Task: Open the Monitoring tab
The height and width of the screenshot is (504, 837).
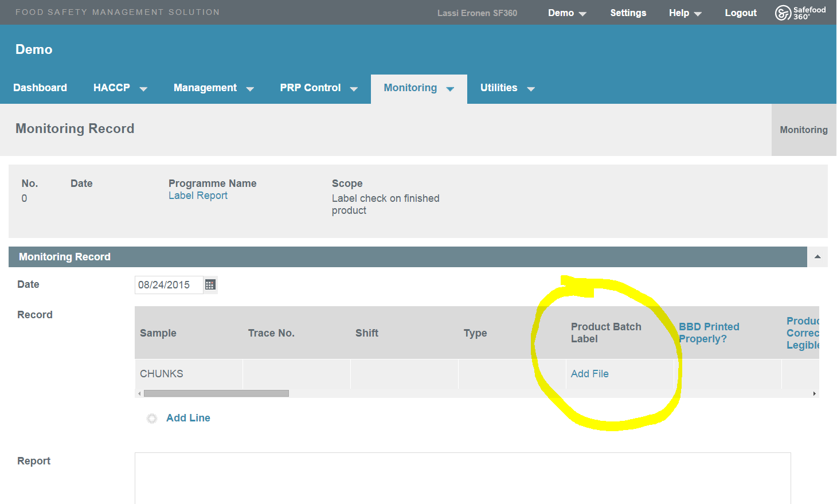Action: point(419,88)
